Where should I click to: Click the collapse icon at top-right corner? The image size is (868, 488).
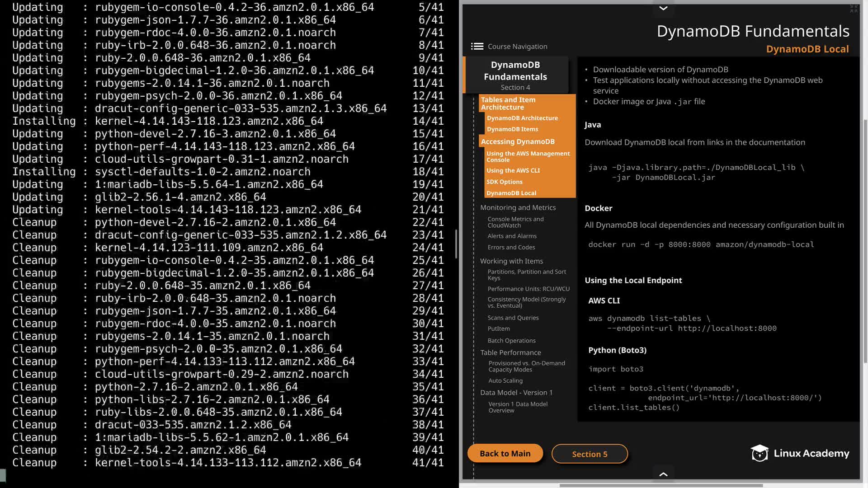[854, 8]
